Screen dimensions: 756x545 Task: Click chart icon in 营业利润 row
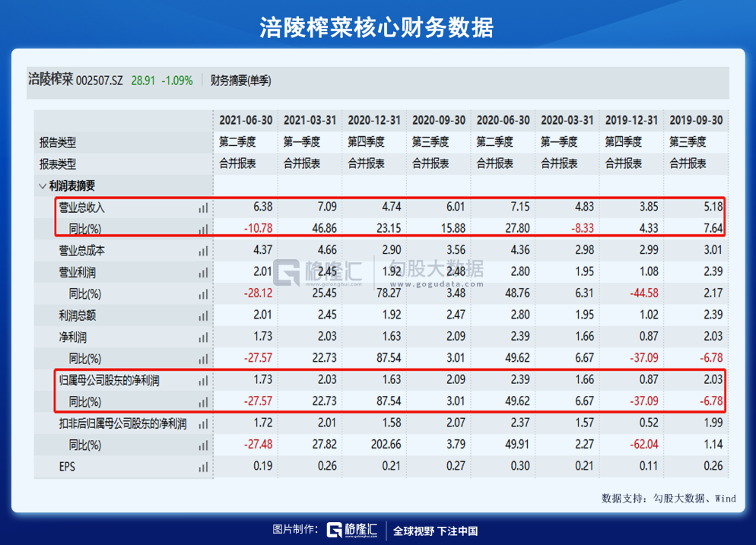point(203,272)
